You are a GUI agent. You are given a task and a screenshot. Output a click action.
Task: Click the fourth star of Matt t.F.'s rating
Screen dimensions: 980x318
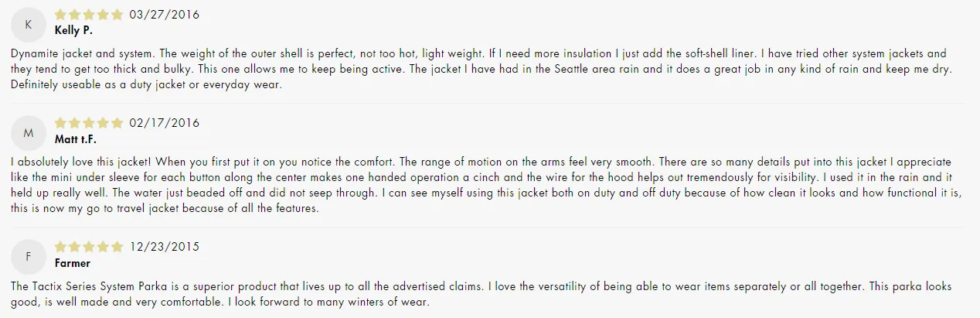[x=103, y=122]
